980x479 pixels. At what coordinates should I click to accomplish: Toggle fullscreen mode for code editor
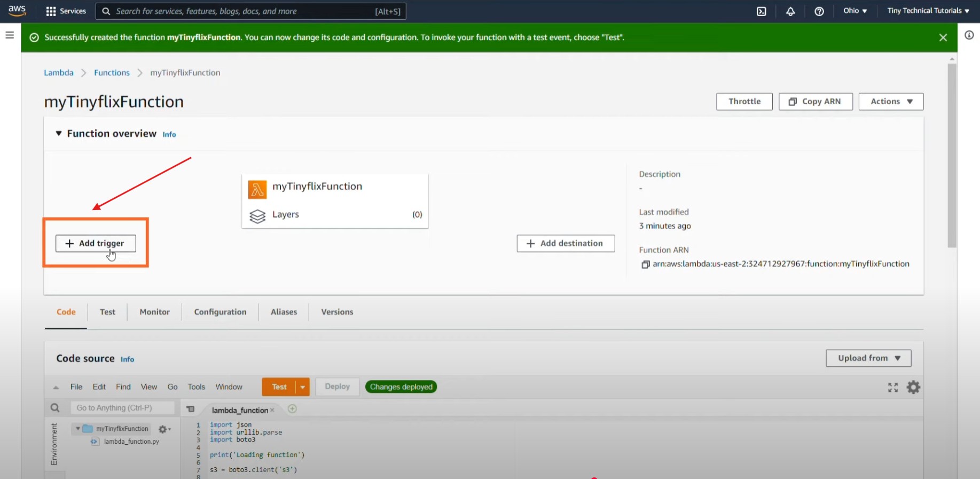click(892, 387)
